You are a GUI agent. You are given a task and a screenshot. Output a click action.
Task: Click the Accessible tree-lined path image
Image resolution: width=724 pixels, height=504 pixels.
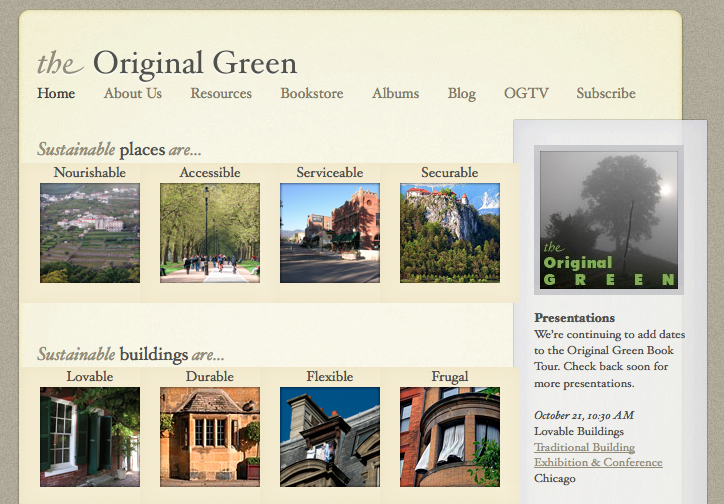(x=210, y=233)
